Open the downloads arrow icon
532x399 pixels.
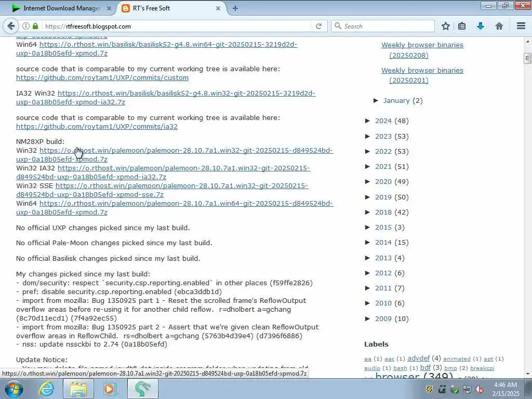tap(481, 26)
